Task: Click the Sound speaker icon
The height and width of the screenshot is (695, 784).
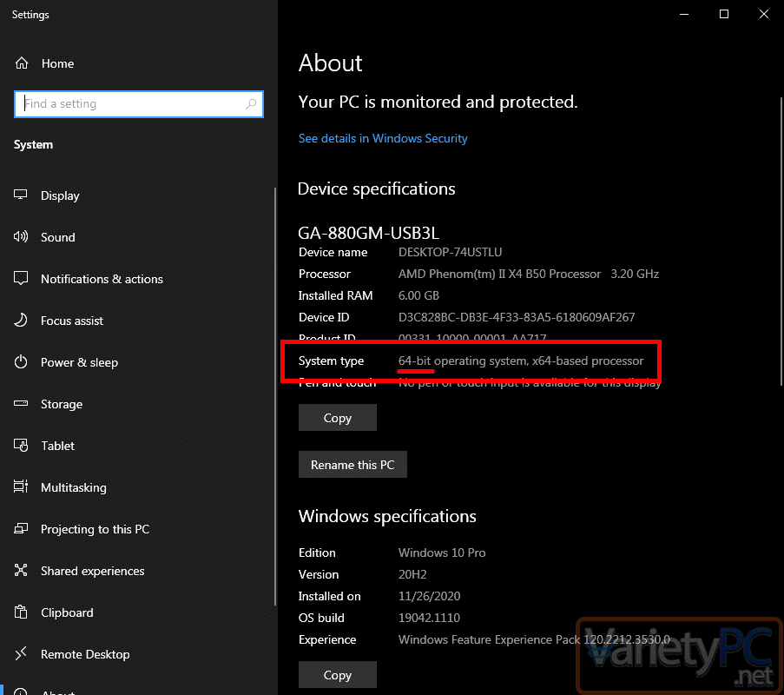Action: (x=21, y=236)
